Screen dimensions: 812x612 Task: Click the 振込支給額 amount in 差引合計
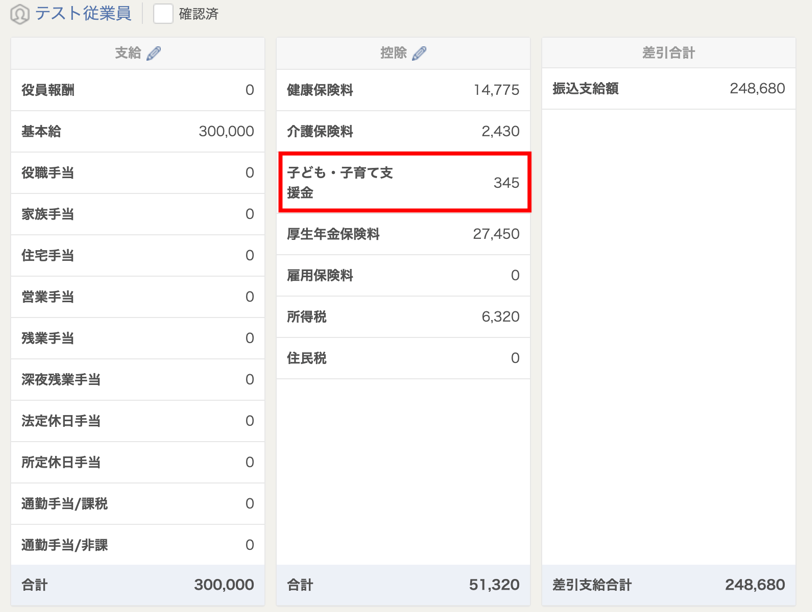click(x=757, y=89)
